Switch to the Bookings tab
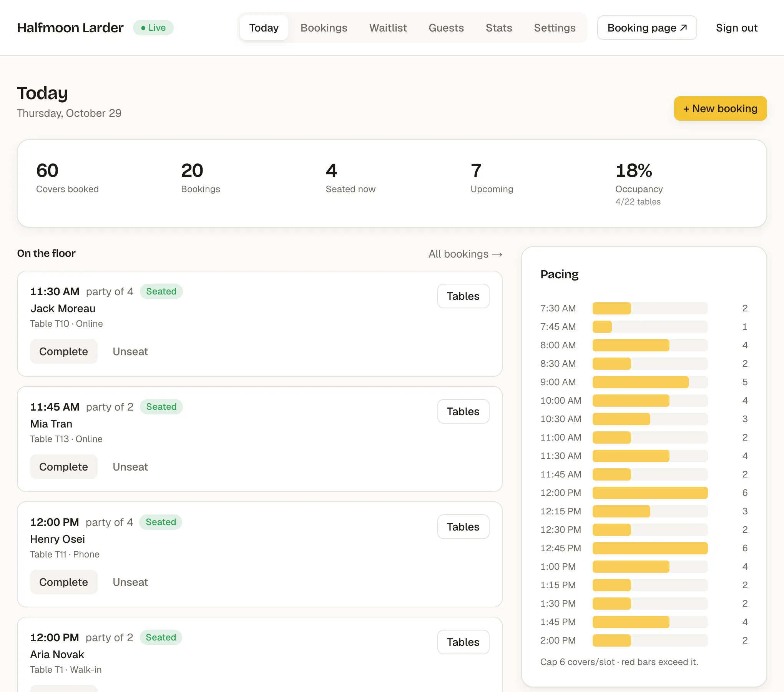The height and width of the screenshot is (692, 784). (324, 28)
